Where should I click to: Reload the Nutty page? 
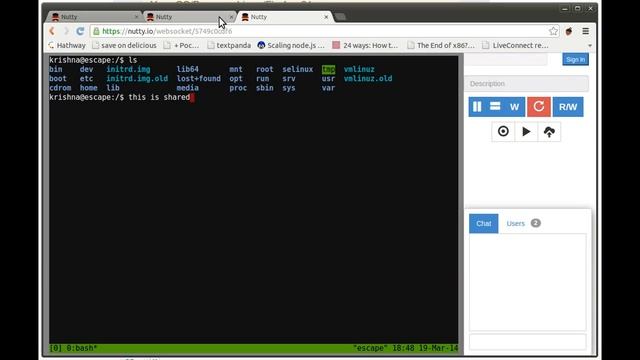80,31
